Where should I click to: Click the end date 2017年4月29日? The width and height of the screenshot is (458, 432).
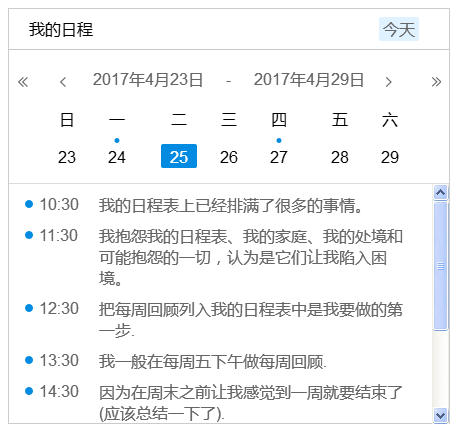coord(309,80)
